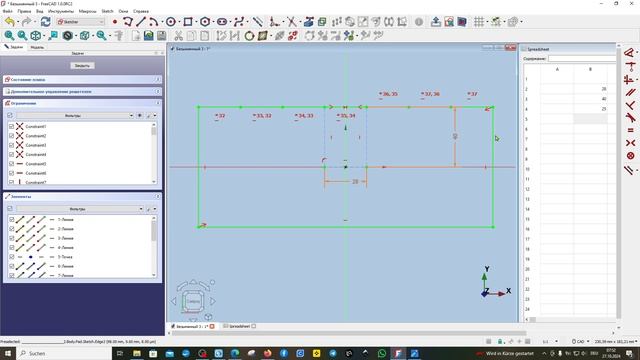Toggle the Constraint4 checkbox

point(11,155)
